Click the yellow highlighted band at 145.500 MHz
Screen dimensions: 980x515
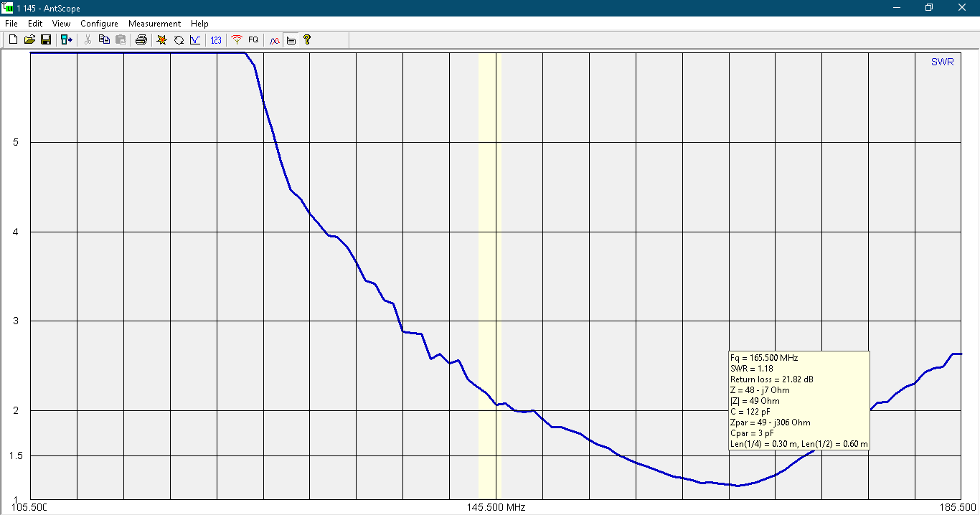click(487, 215)
